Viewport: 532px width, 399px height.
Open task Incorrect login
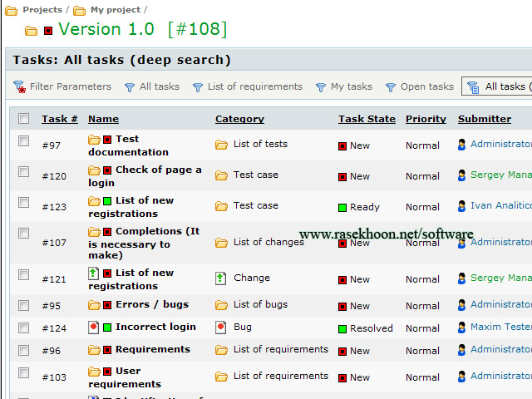(x=155, y=327)
